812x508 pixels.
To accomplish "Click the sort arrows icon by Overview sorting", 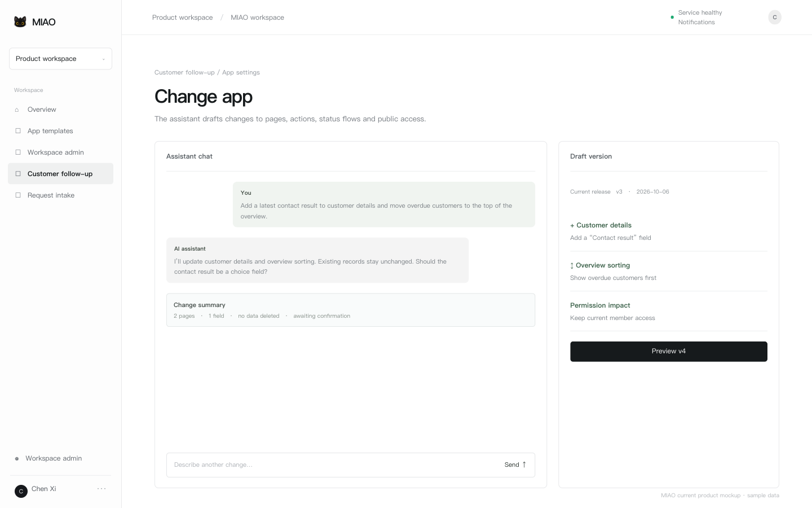I will [x=572, y=266].
